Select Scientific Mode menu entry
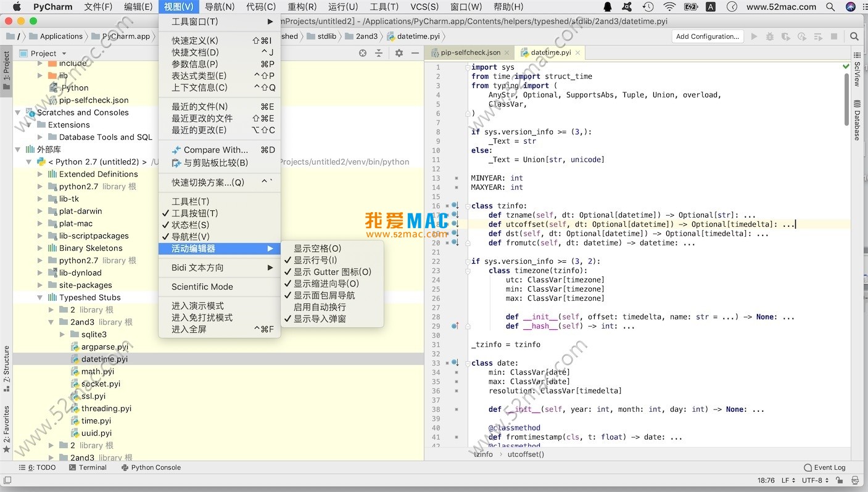Image resolution: width=868 pixels, height=492 pixels. coord(220,287)
